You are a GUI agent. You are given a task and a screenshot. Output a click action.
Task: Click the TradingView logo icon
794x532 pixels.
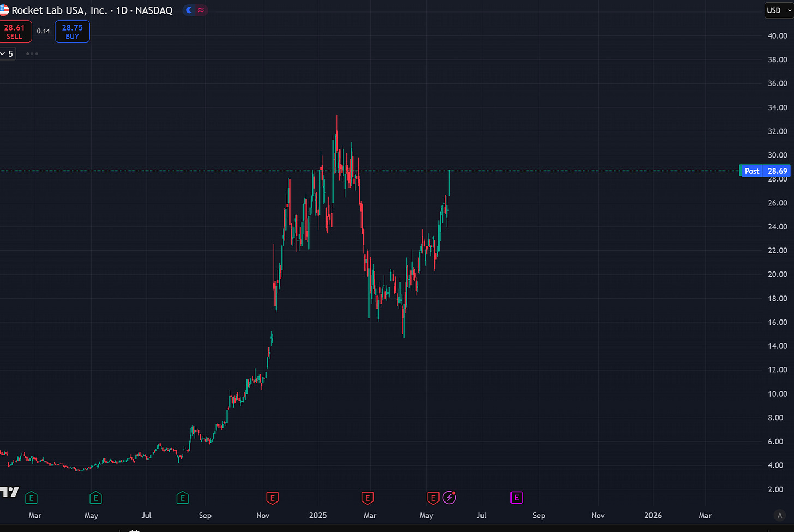click(x=9, y=492)
